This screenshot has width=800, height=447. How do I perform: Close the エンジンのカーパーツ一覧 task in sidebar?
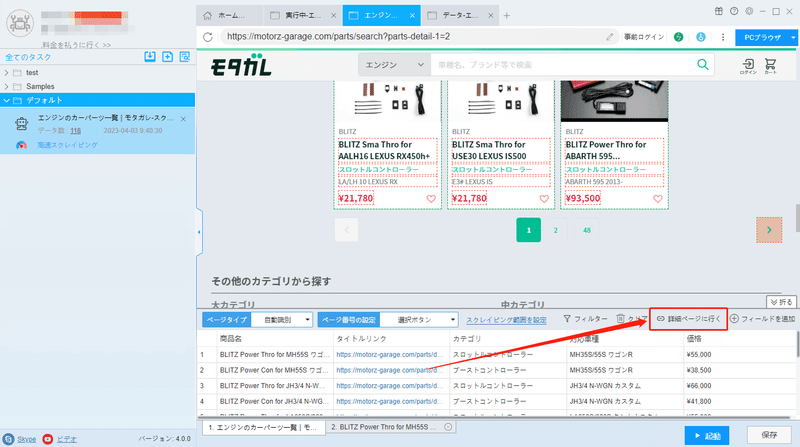[183, 119]
